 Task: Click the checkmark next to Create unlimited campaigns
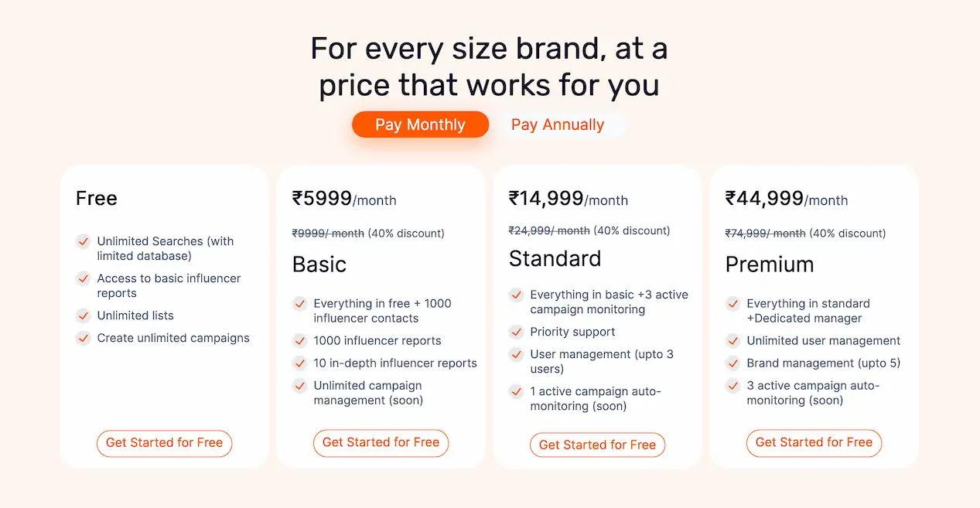pos(83,338)
